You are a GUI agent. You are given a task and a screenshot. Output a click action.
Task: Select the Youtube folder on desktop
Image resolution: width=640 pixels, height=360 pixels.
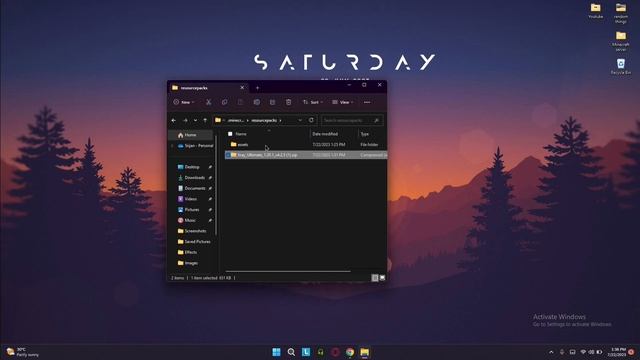pos(596,11)
